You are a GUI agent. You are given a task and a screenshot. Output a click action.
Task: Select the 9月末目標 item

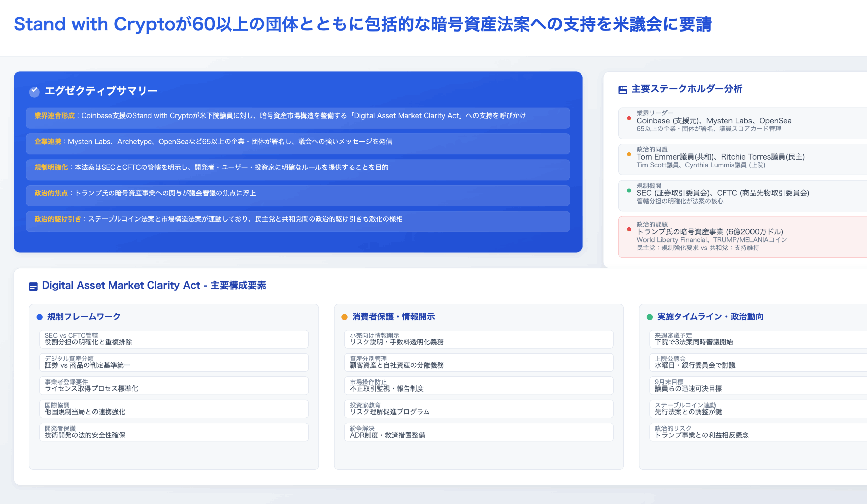pyautogui.click(x=758, y=386)
